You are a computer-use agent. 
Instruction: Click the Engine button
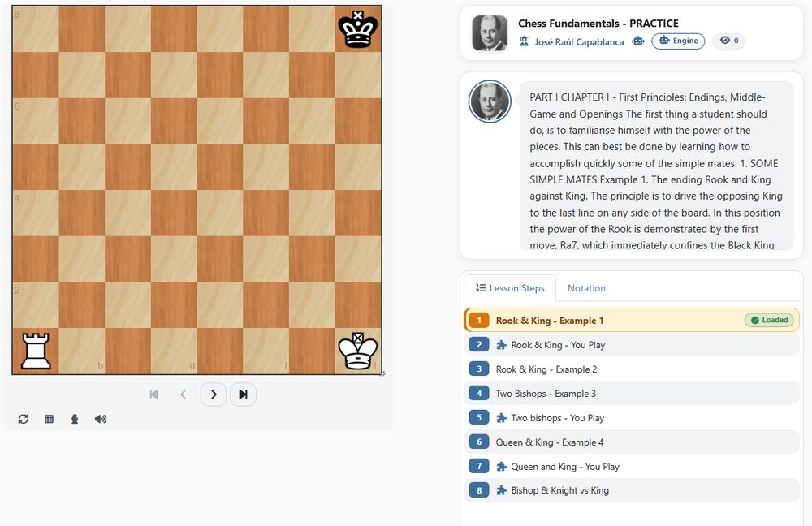pyautogui.click(x=678, y=41)
